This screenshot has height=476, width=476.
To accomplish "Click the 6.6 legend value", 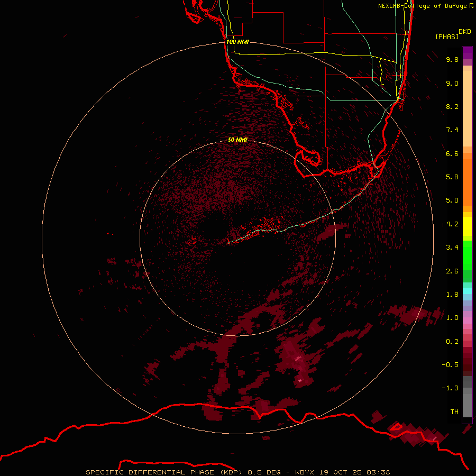I will [452, 153].
